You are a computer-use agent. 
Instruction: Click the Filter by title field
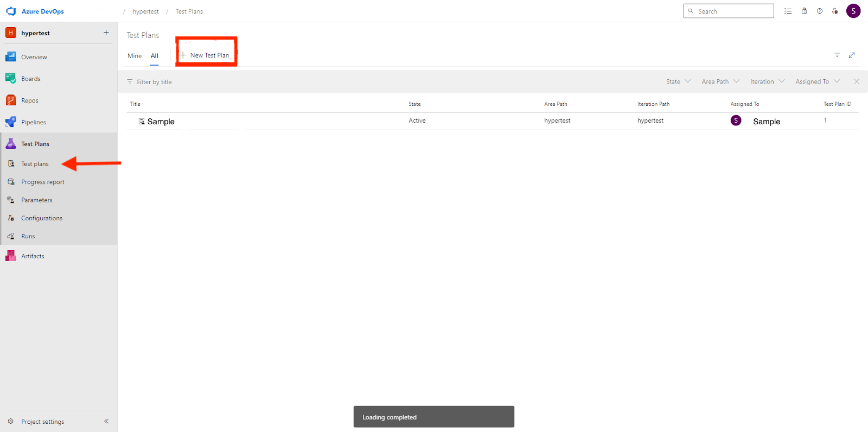click(154, 82)
